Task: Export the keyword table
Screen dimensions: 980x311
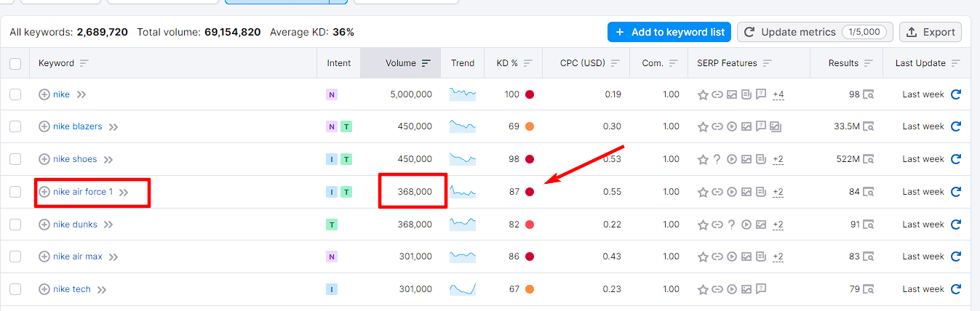Action: [x=931, y=32]
